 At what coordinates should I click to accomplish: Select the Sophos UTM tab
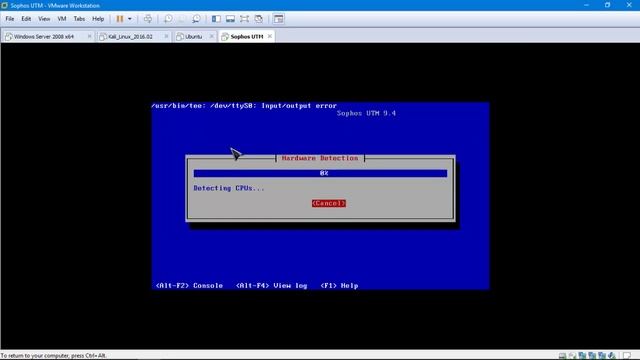tap(247, 37)
